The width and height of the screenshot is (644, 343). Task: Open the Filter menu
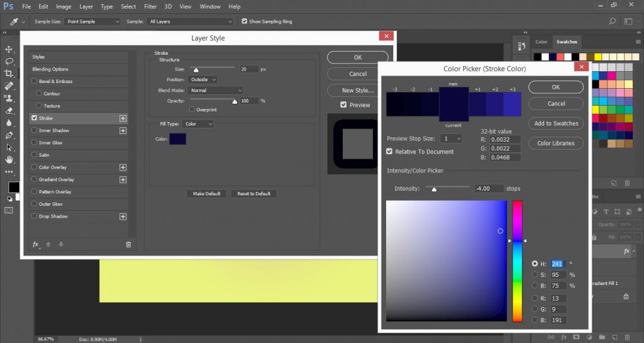point(150,6)
